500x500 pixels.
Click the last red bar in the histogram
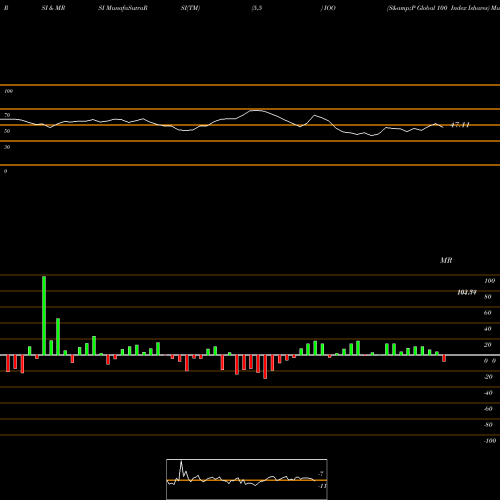click(x=444, y=358)
